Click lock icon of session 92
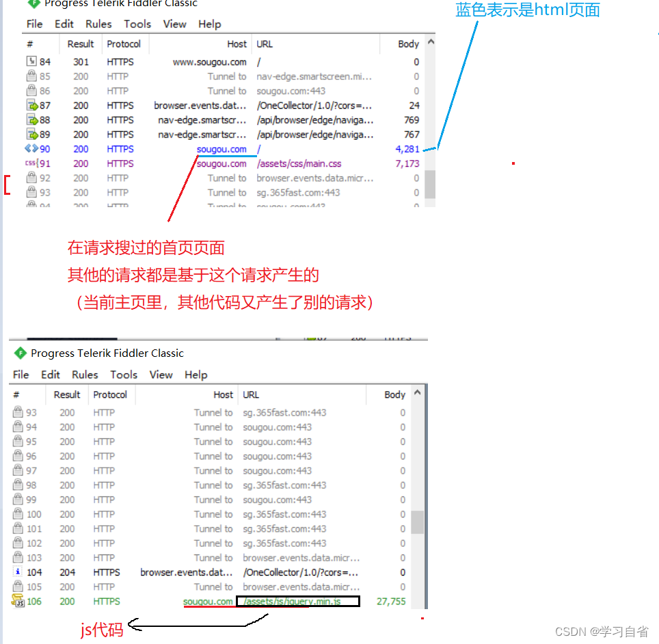This screenshot has height=644, width=659. 31,178
